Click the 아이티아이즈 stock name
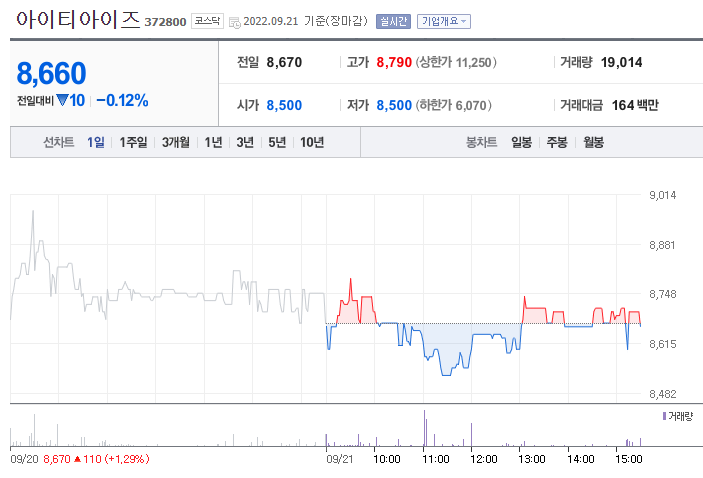 click(x=78, y=20)
